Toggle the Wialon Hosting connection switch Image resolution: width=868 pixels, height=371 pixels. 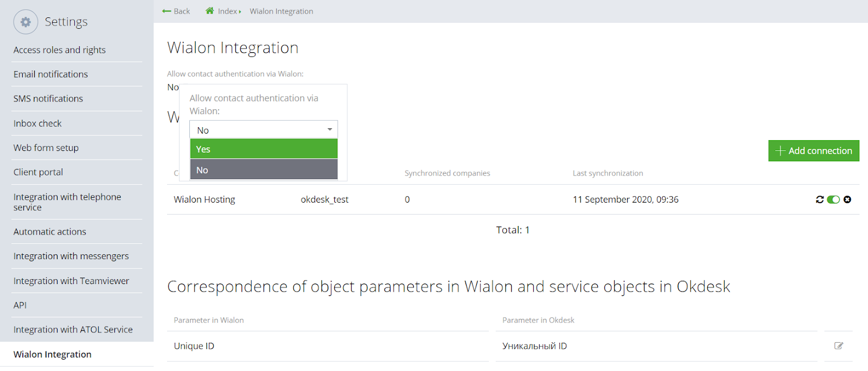click(x=833, y=199)
